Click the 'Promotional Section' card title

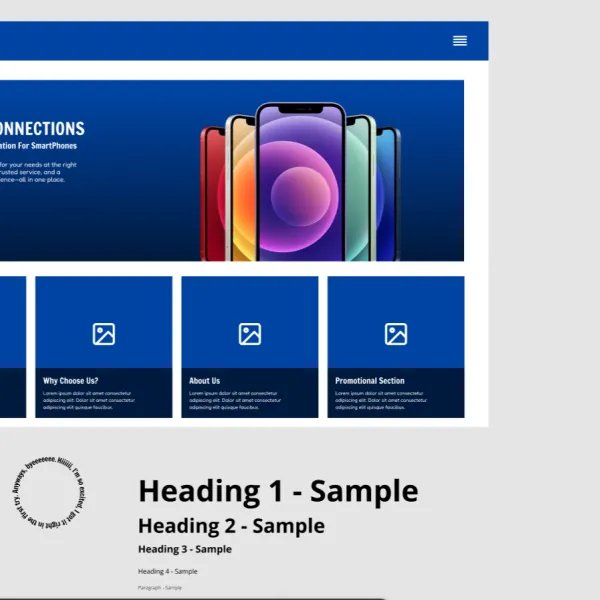point(370,381)
